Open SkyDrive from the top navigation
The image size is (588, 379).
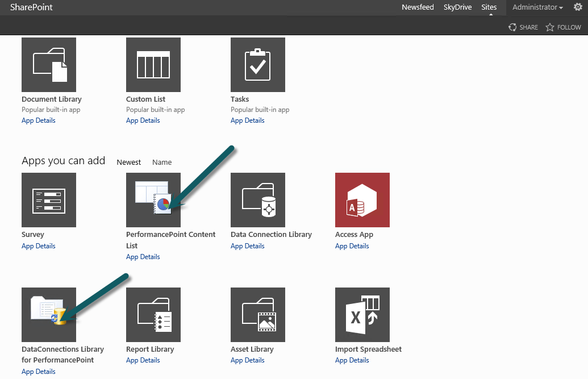457,7
